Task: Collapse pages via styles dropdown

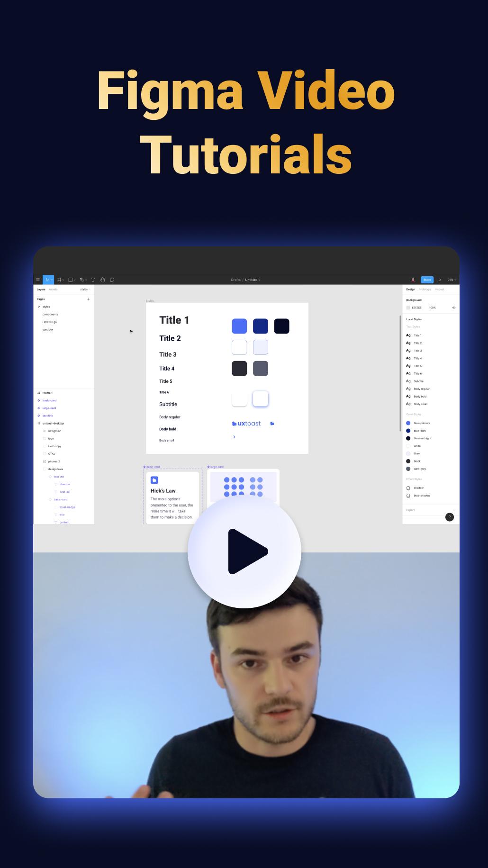Action: point(85,289)
